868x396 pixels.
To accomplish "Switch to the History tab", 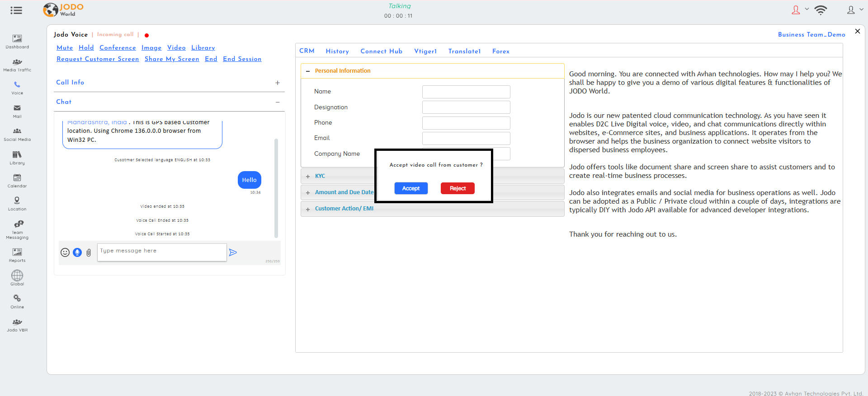I will [x=337, y=51].
